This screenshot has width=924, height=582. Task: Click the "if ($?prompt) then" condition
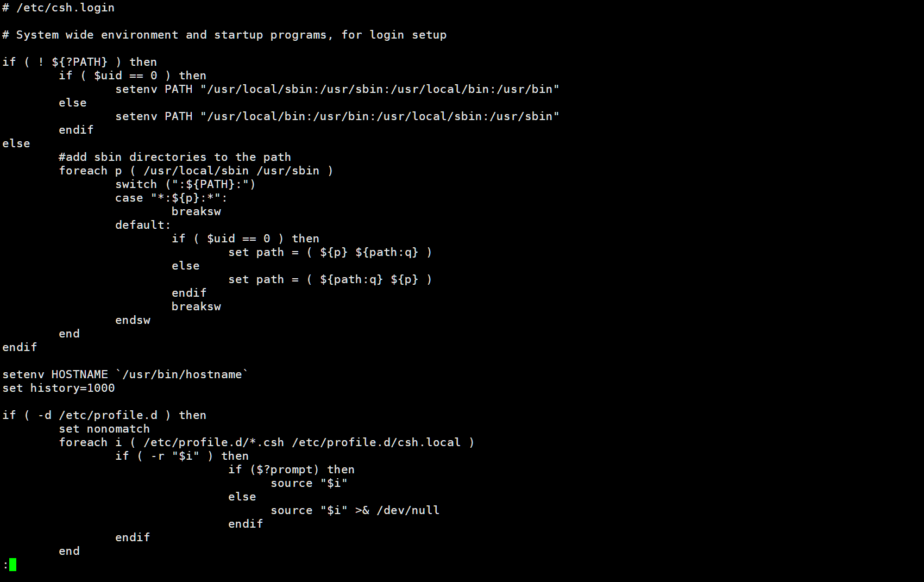pos(291,470)
